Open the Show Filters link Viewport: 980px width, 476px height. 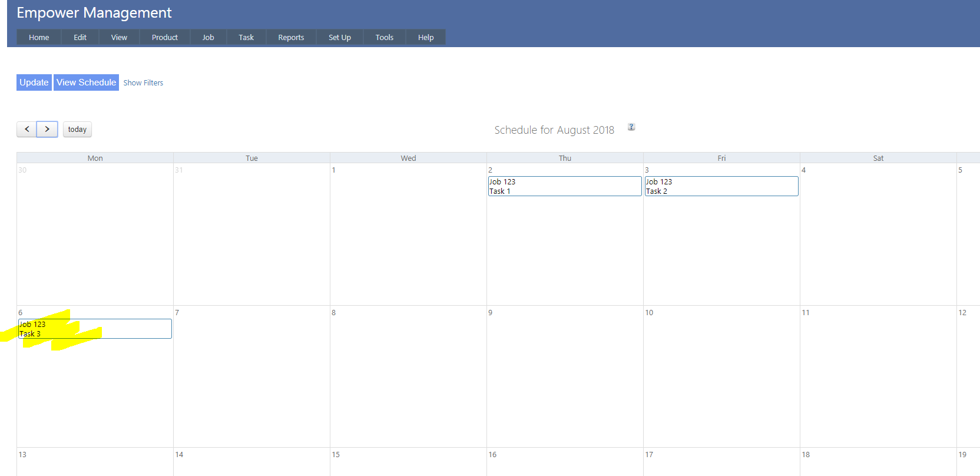pos(143,83)
